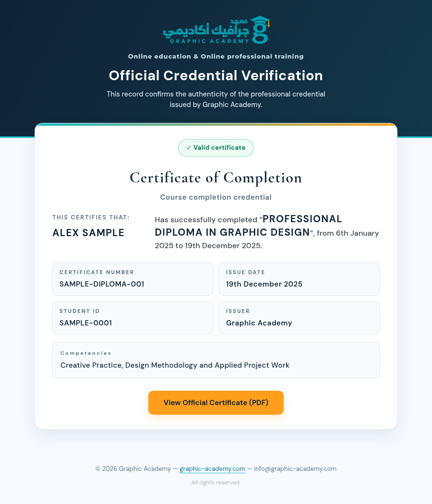Screen dimensions: 432x504
Task: Click the © 2026 Graphic Academy copyright text
Action: (133, 468)
